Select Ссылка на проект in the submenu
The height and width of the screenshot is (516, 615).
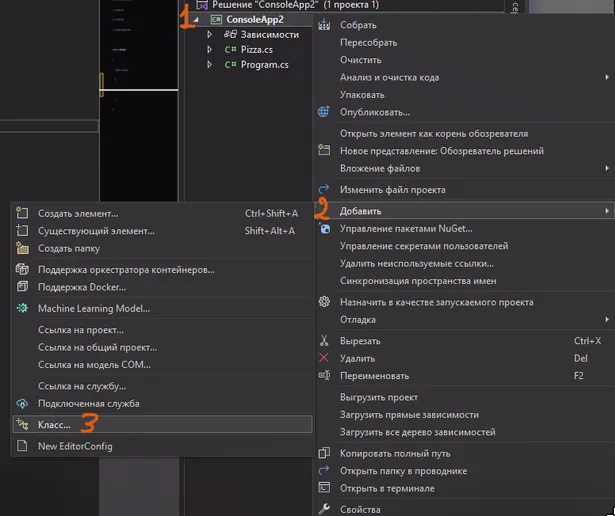point(81,330)
